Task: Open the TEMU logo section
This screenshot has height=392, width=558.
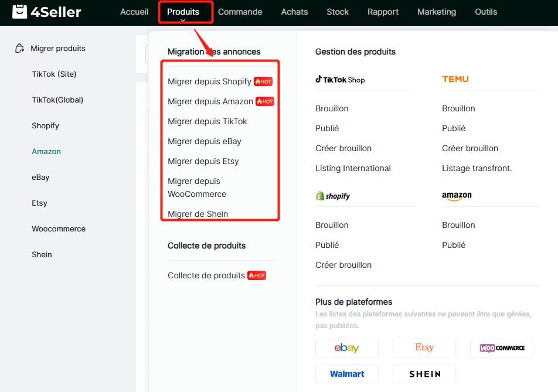Action: [x=455, y=79]
